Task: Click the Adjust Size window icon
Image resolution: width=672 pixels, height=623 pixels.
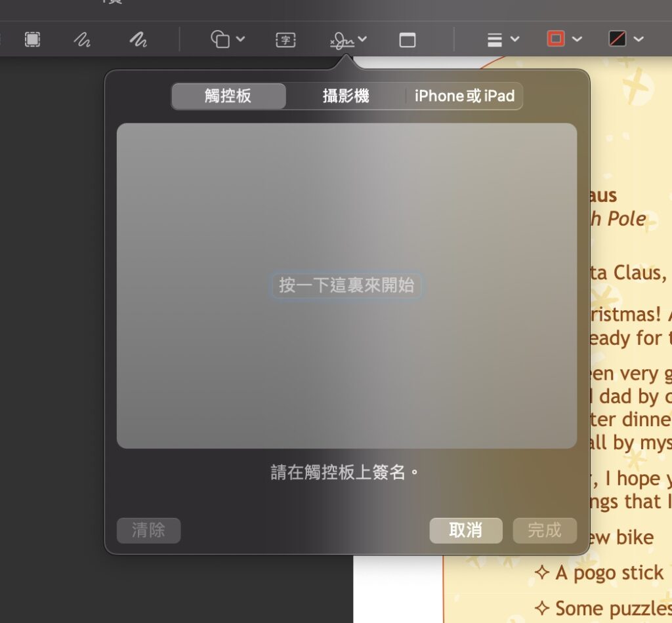Action: [x=408, y=40]
